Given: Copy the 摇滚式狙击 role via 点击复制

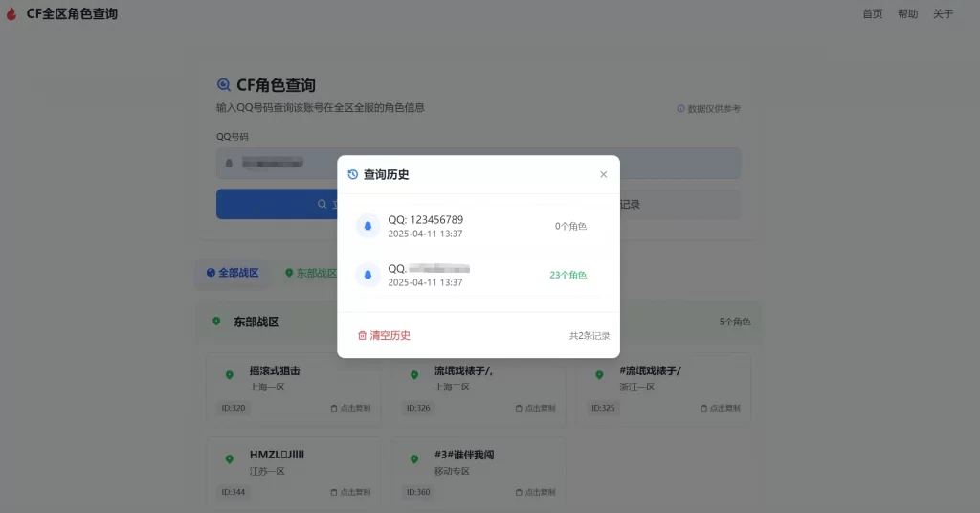Looking at the screenshot, I should pos(350,408).
